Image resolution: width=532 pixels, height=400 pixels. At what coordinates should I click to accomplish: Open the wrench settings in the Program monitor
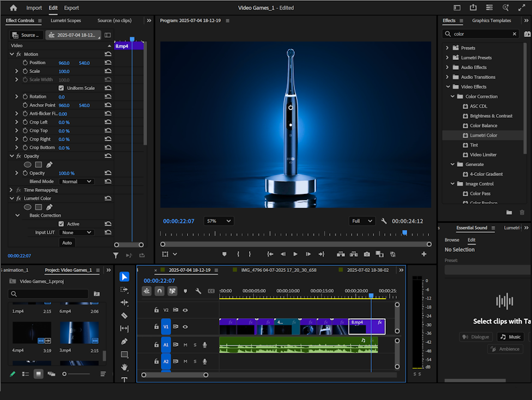click(x=384, y=221)
